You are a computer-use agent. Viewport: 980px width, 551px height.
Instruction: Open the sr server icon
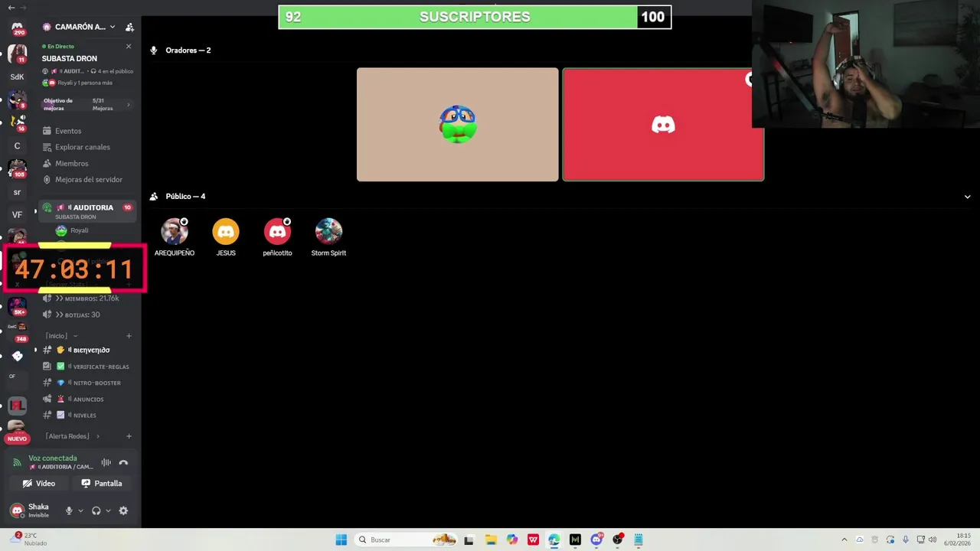click(x=17, y=192)
